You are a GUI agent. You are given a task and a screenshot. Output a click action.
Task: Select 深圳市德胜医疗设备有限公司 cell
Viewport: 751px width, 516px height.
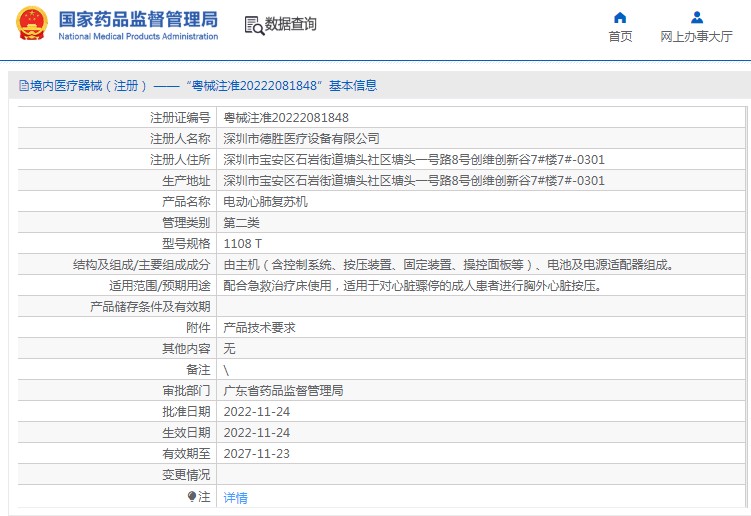point(301,138)
